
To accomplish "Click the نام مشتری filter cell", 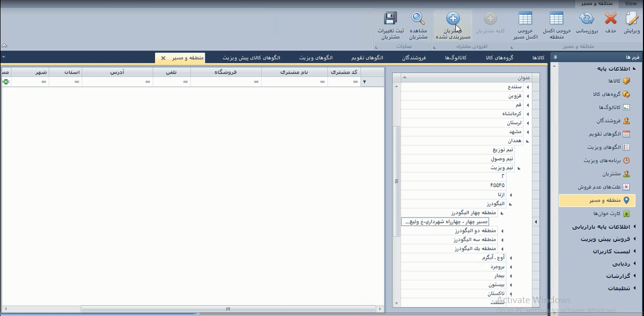I will click(x=294, y=82).
